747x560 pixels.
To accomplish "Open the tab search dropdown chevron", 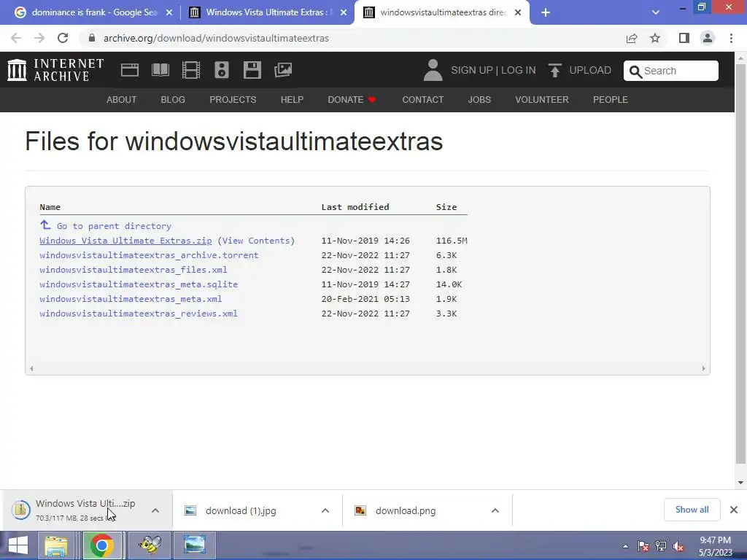I will (656, 12).
